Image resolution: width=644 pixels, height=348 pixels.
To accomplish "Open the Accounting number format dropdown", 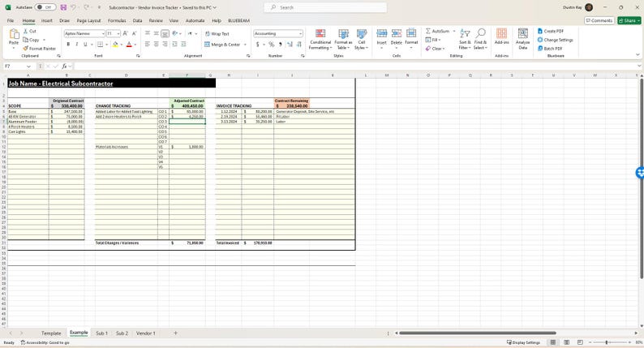I will (x=301, y=34).
